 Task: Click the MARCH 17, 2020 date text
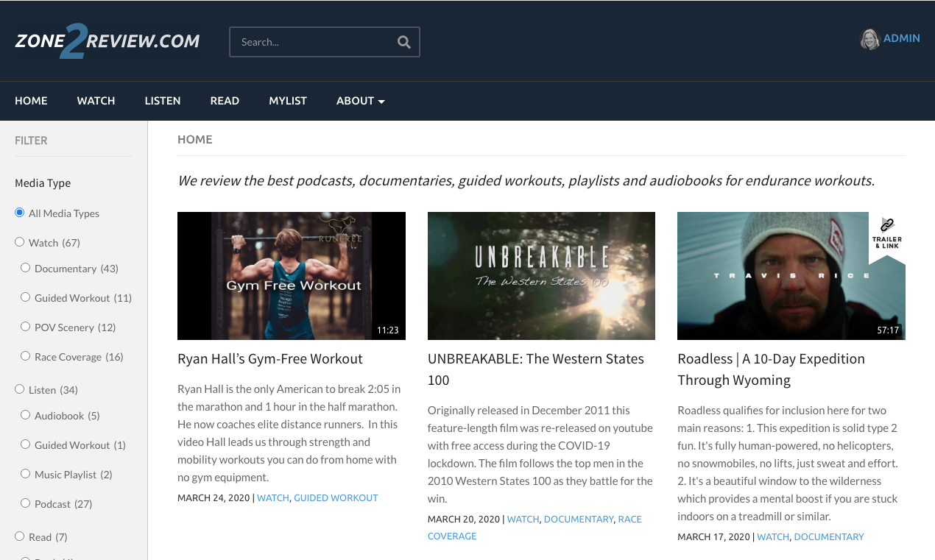(713, 537)
